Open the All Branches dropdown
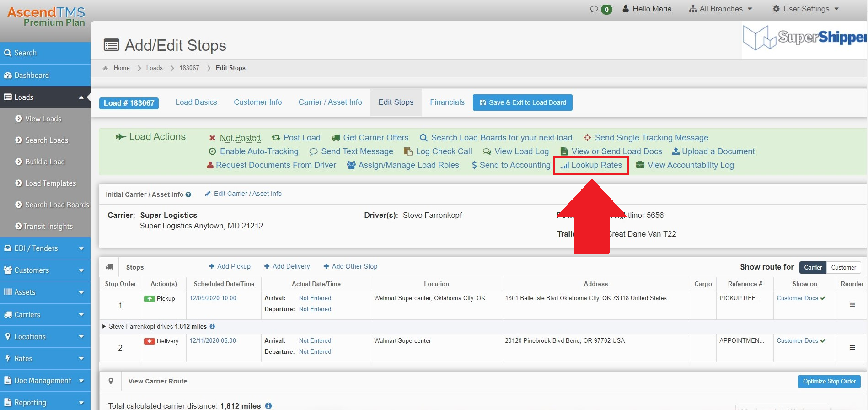Viewport: 868px width, 410px height. point(721,9)
